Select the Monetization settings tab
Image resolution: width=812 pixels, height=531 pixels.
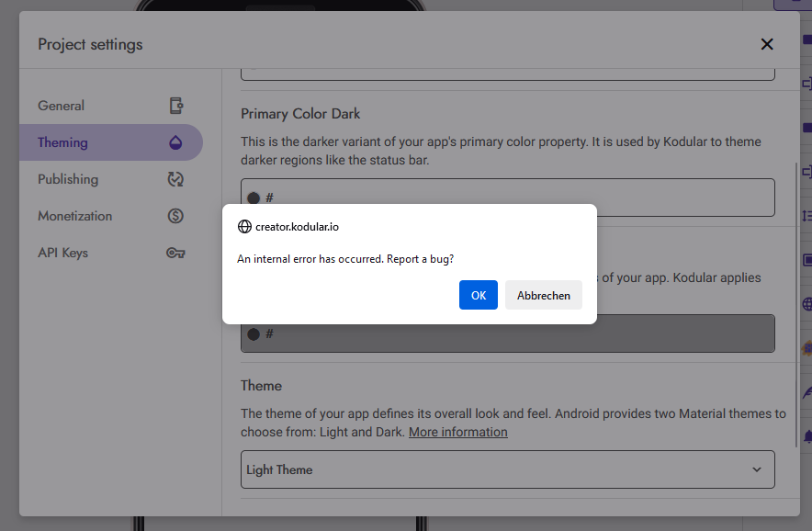click(75, 216)
